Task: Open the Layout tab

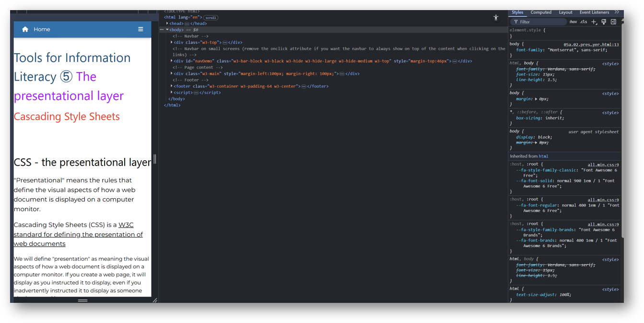Action: point(565,12)
